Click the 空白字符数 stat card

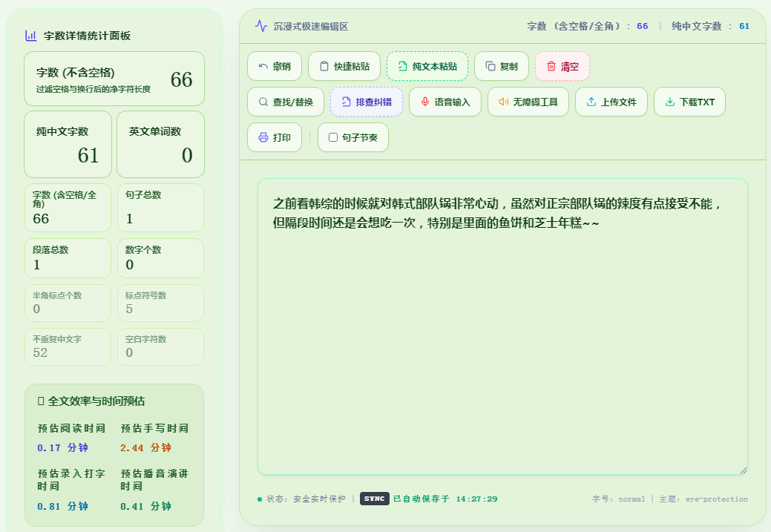160,347
